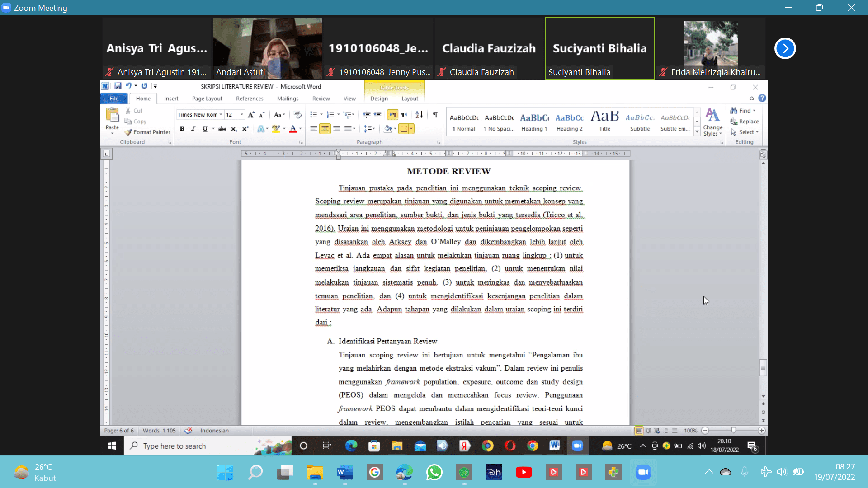Expand the Styles gallery More arrow

point(697,131)
